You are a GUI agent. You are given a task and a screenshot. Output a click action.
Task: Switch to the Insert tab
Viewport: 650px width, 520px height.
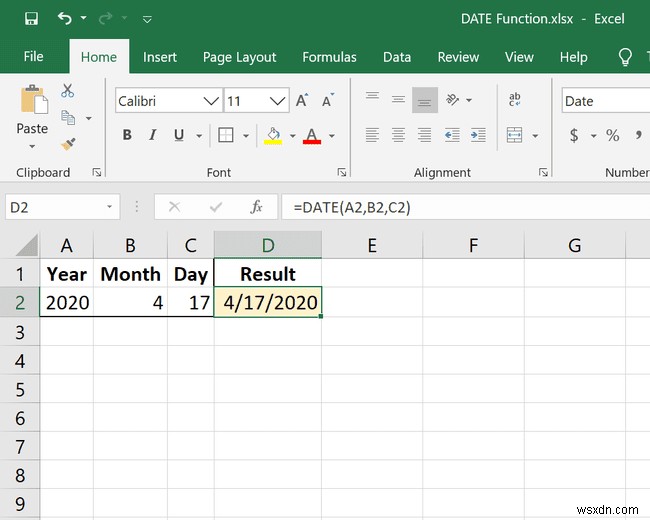pos(160,57)
